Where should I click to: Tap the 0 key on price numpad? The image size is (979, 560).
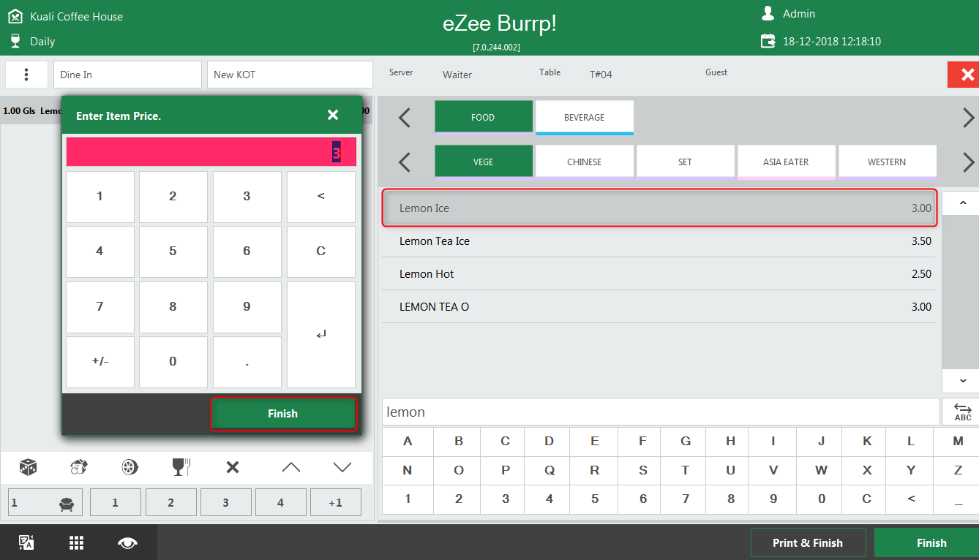click(x=173, y=362)
